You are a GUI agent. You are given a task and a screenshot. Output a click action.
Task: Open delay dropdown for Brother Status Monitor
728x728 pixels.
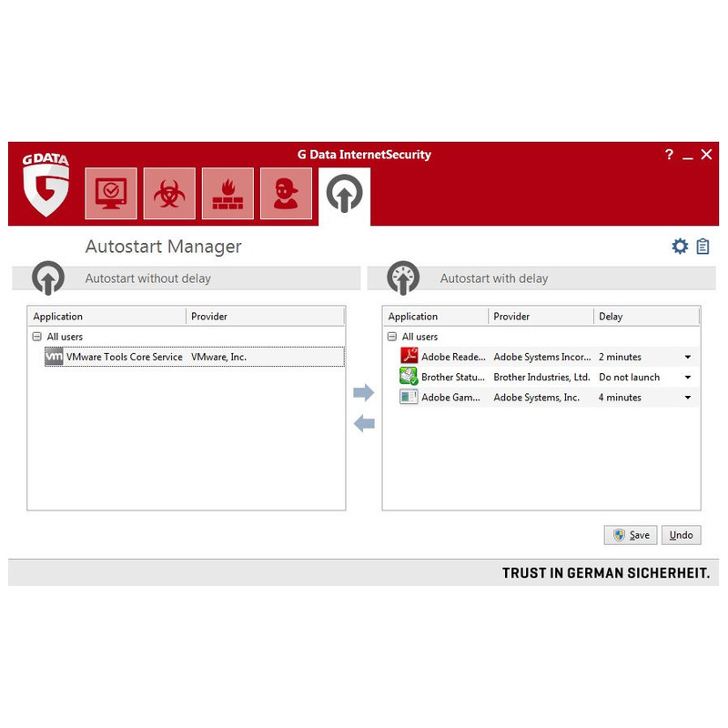(688, 377)
